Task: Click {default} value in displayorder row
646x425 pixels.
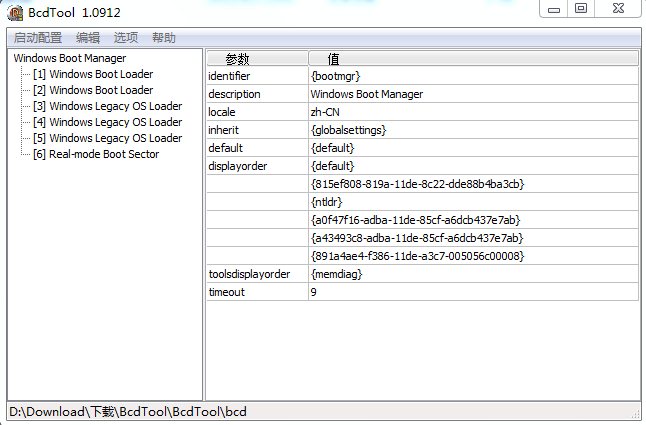Action: [x=474, y=166]
